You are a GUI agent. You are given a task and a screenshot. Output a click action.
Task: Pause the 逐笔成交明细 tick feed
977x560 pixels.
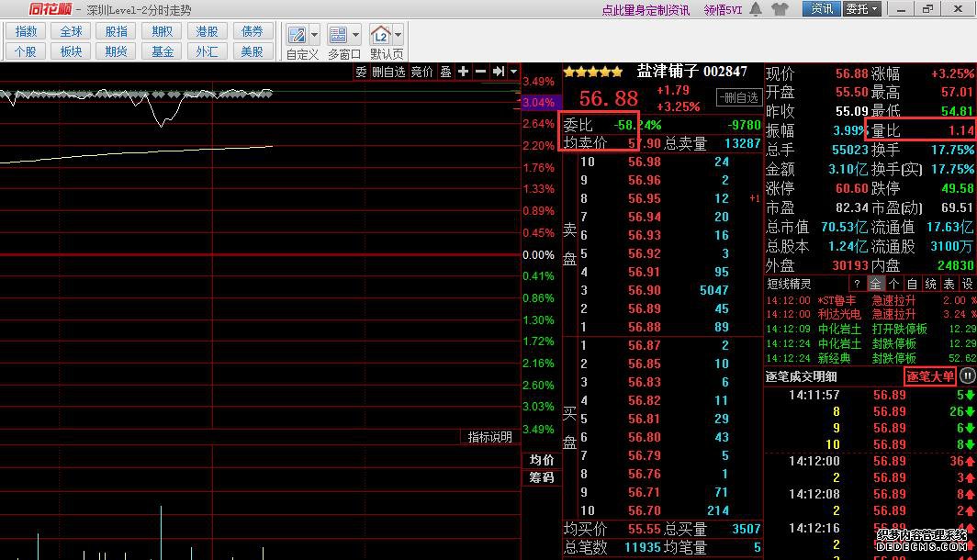967,376
